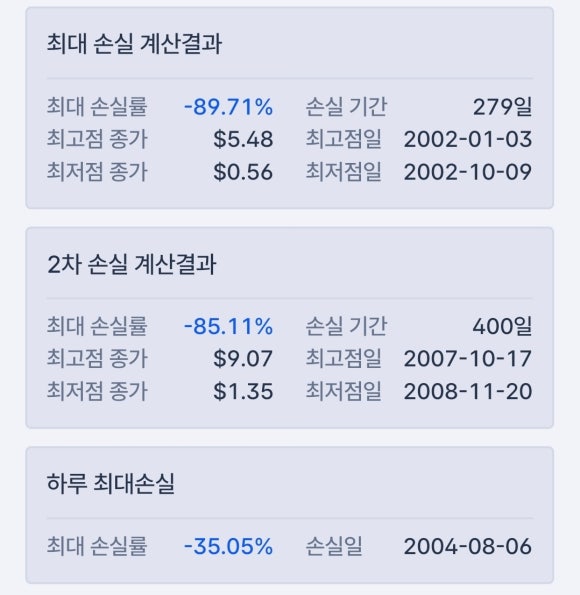This screenshot has height=595, width=580.
Task: Click the 2002-10-09 lowest point date
Action: point(468,172)
